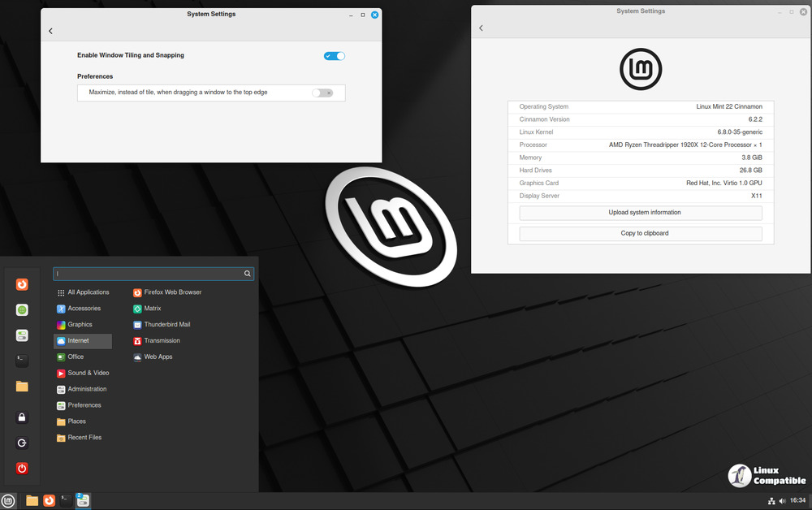Viewport: 812px width, 510px height.
Task: Disable the Enable Window Tiling and Snapping switch
Action: tap(334, 56)
